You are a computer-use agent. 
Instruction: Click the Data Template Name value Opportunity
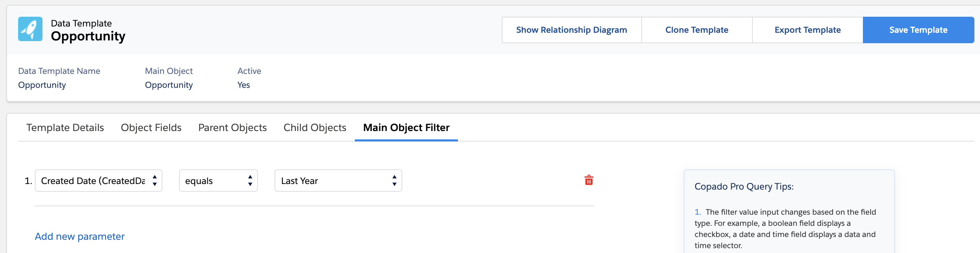[x=42, y=85]
